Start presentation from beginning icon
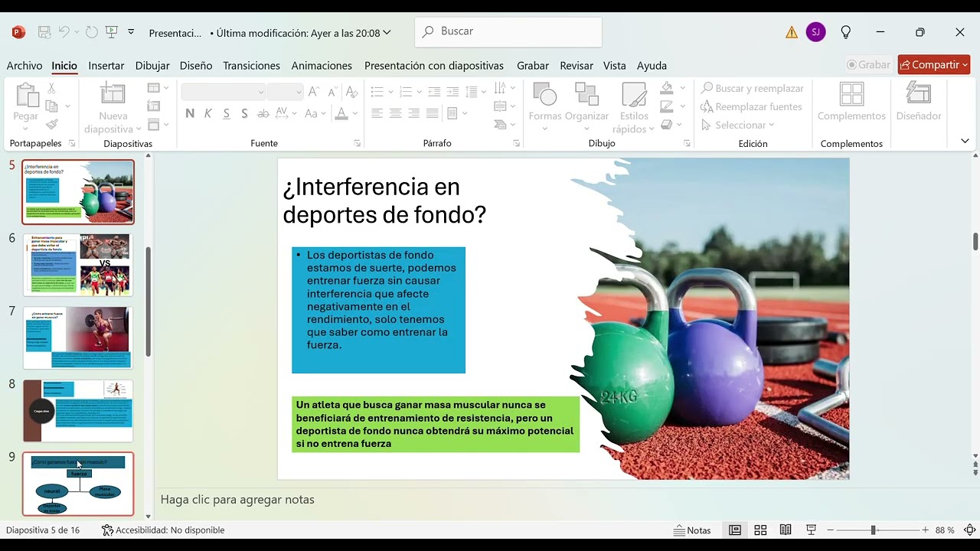The height and width of the screenshot is (551, 980). tap(112, 32)
